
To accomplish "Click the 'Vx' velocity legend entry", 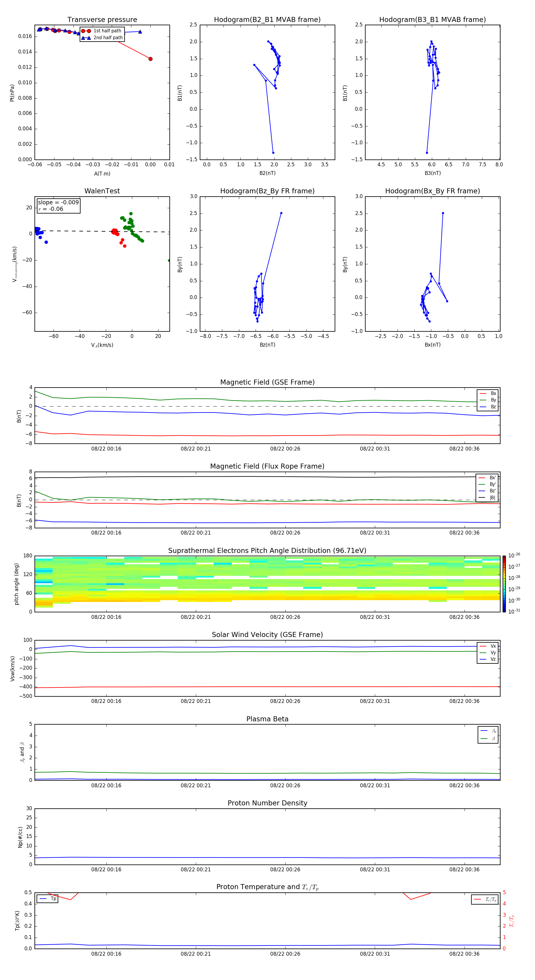I will (x=488, y=646).
